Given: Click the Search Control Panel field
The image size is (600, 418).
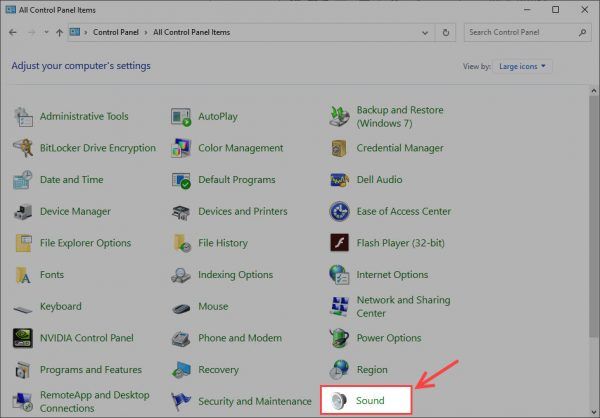Looking at the screenshot, I should (525, 32).
